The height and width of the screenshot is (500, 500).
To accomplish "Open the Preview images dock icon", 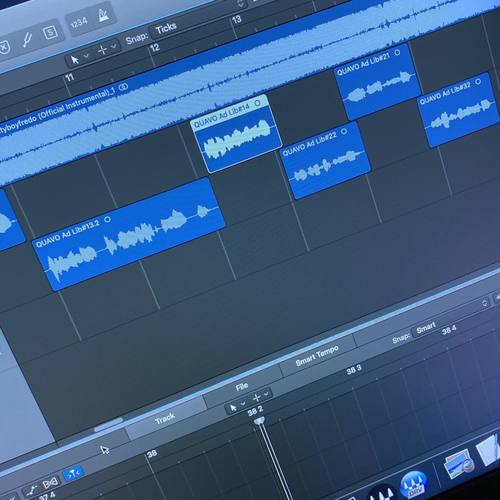I will [x=458, y=464].
